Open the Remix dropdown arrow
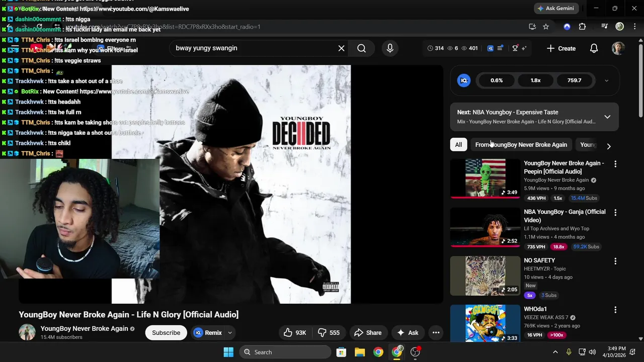The image size is (644, 362). tap(230, 333)
